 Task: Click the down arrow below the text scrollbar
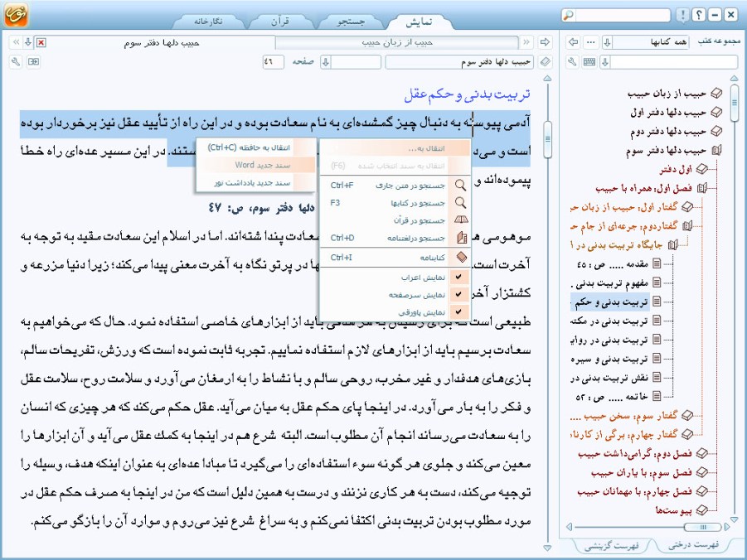tap(547, 548)
